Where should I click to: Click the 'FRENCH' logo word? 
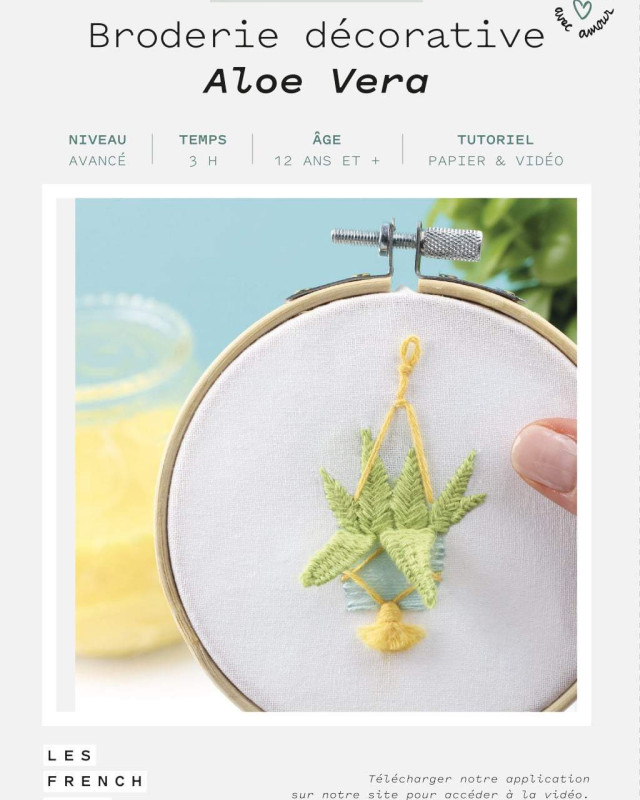(x=95, y=781)
